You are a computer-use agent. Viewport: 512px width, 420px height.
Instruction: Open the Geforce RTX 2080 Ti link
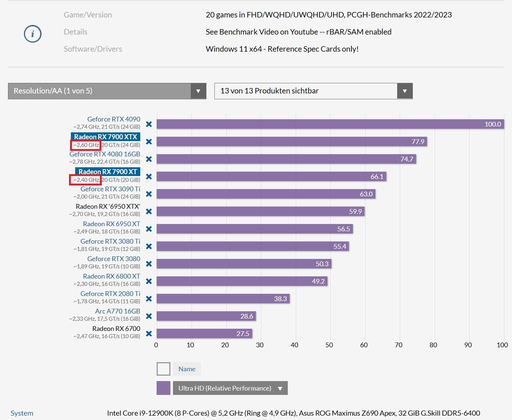(110, 294)
